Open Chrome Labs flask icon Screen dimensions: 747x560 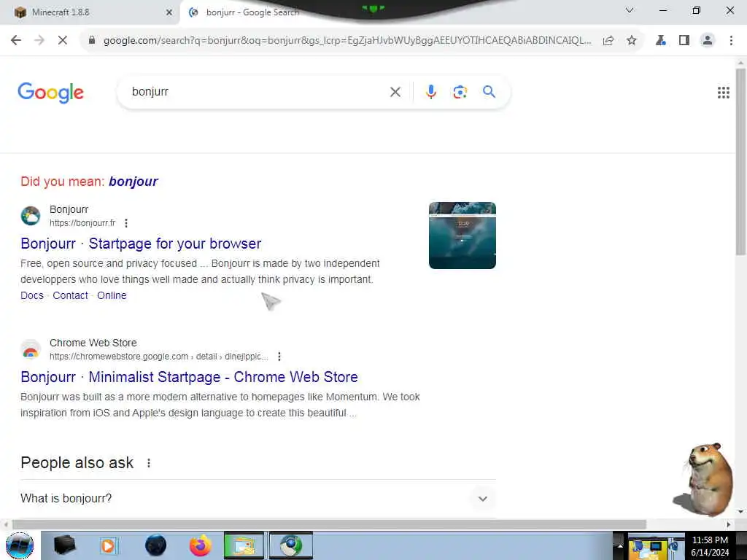[661, 41]
